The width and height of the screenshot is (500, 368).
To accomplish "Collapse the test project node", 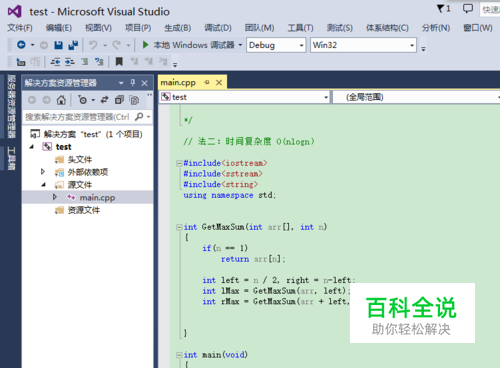I will tap(32, 147).
